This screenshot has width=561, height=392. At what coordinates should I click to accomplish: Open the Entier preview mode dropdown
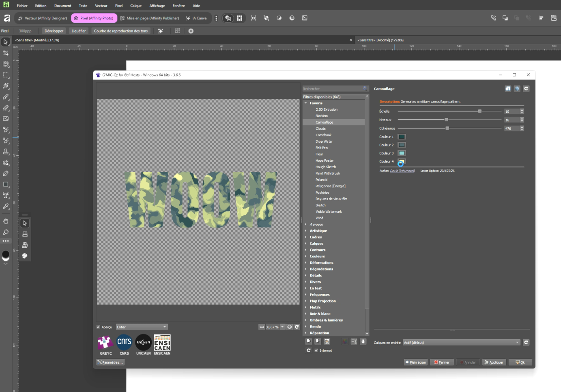pos(142,327)
